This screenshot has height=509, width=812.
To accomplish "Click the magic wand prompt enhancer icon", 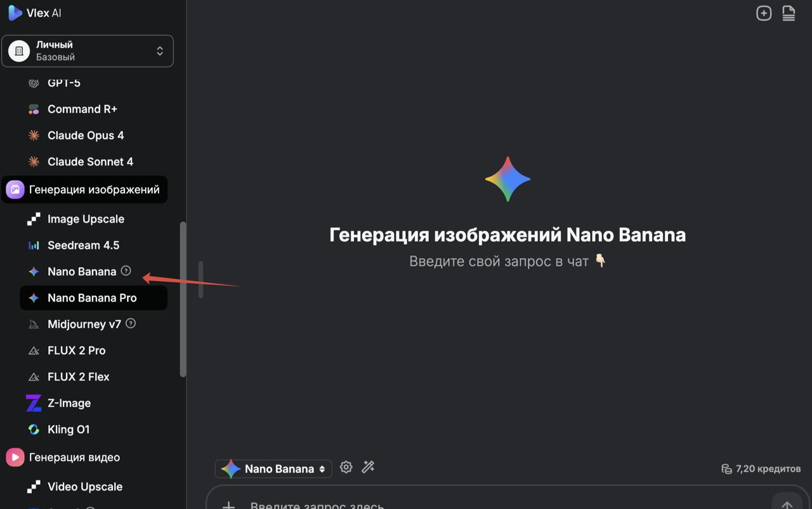I will coord(368,467).
